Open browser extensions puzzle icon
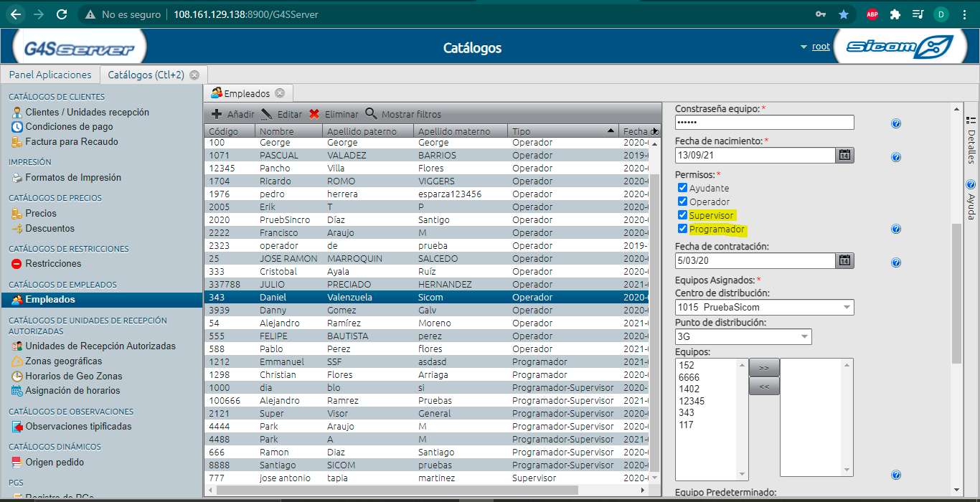This screenshot has width=980, height=502. [895, 14]
